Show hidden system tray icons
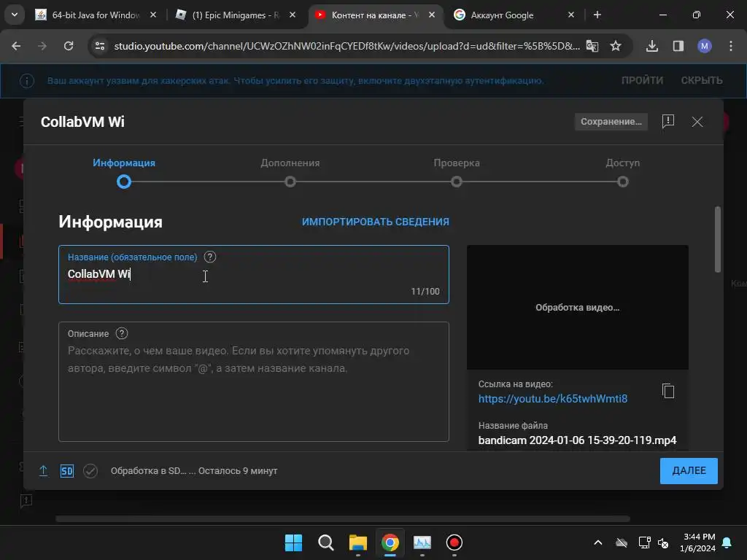Screen dimensions: 747x560 [x=598, y=542]
